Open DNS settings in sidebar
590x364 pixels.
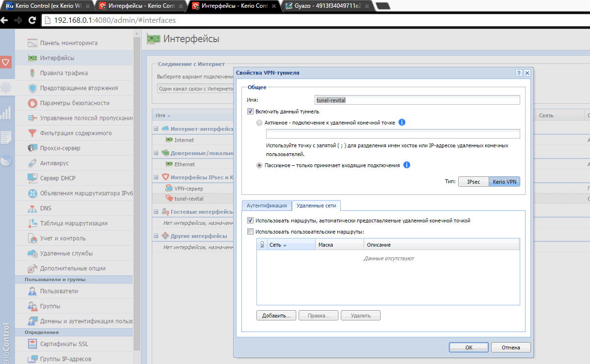click(x=46, y=208)
